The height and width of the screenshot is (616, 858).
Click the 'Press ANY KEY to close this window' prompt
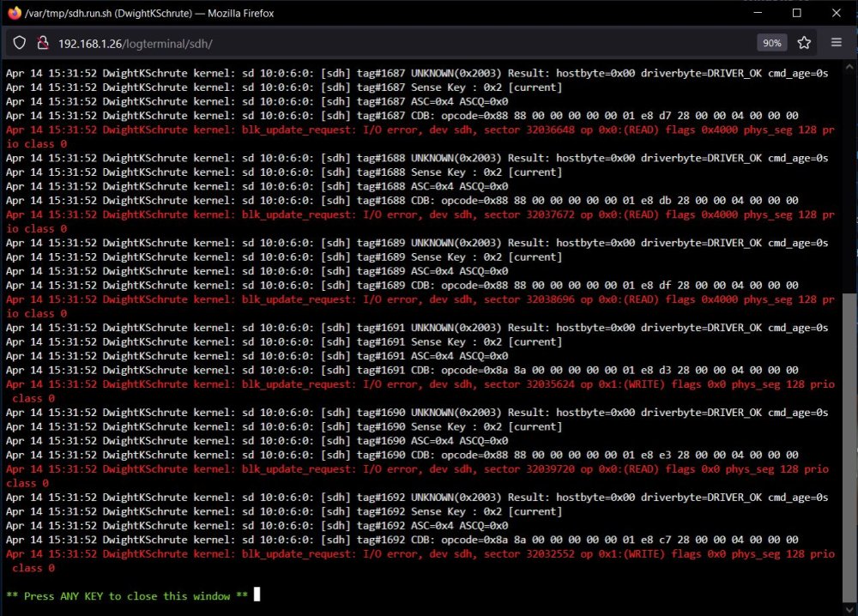(127, 596)
